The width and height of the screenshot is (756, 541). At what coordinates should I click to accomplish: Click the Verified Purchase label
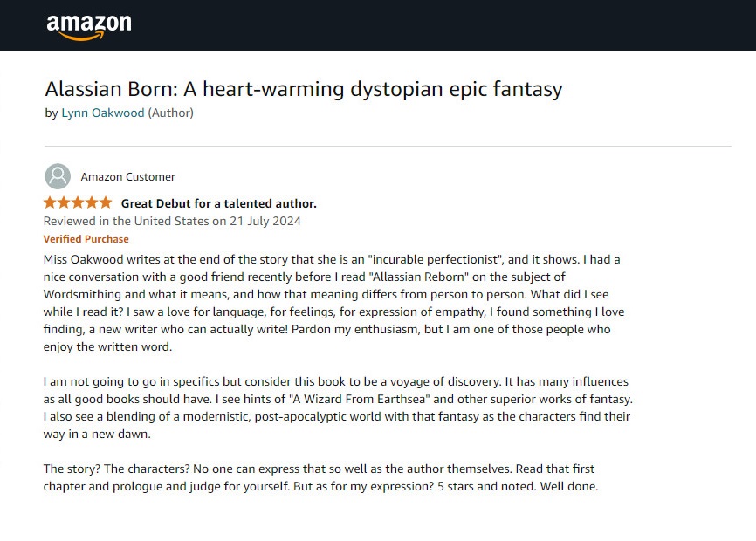[86, 239]
